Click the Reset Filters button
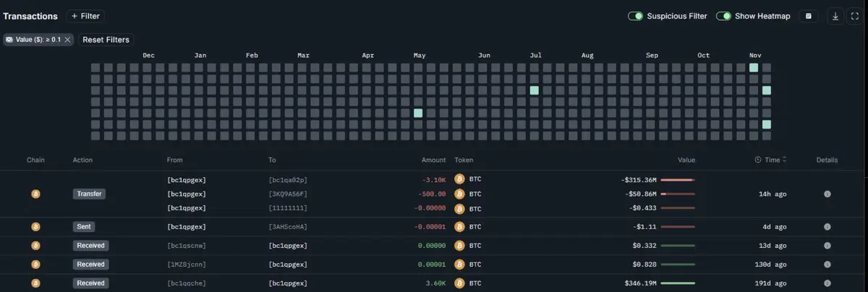 [x=106, y=40]
